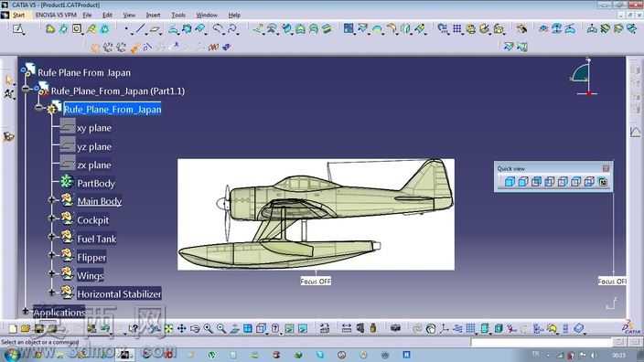
Task: Click the What's This help icon
Action: (x=134, y=328)
